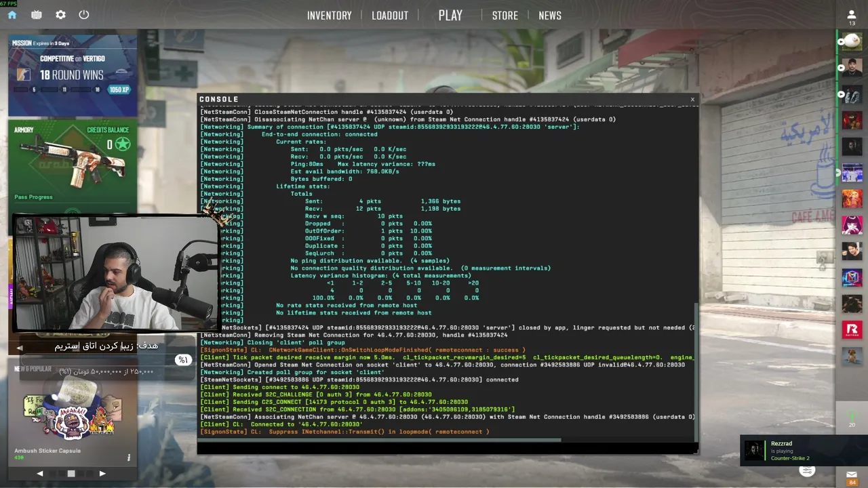
Task: Click the 'Lifetime stats:' console line
Action: click(302, 186)
